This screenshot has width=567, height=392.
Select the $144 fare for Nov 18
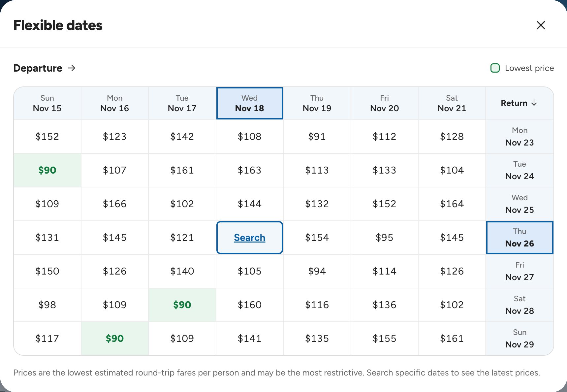250,204
